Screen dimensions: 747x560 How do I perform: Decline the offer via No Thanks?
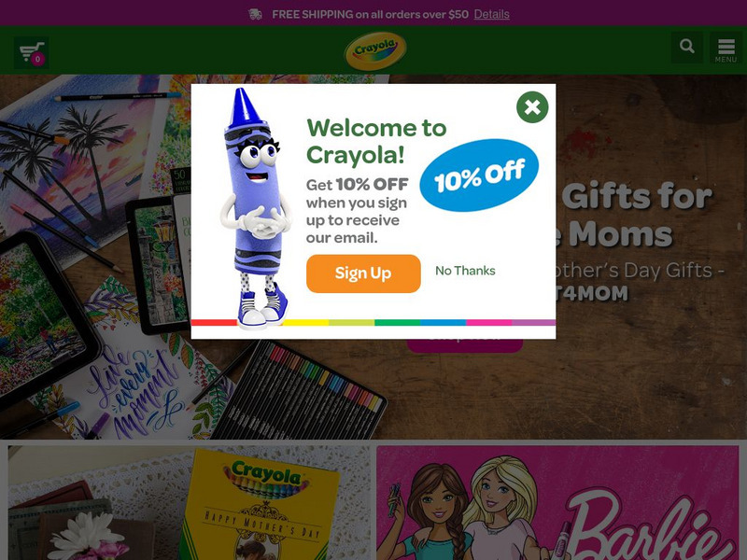click(x=465, y=271)
